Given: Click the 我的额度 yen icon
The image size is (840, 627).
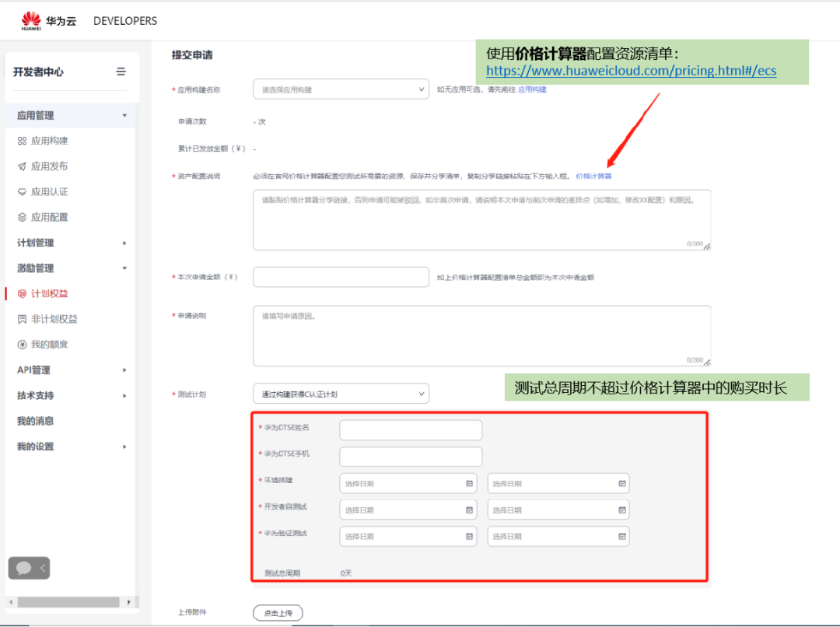Looking at the screenshot, I should coord(22,345).
